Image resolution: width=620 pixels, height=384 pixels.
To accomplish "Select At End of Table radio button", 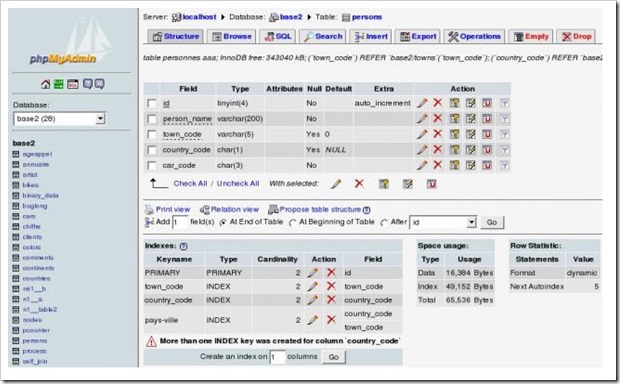I will (223, 223).
